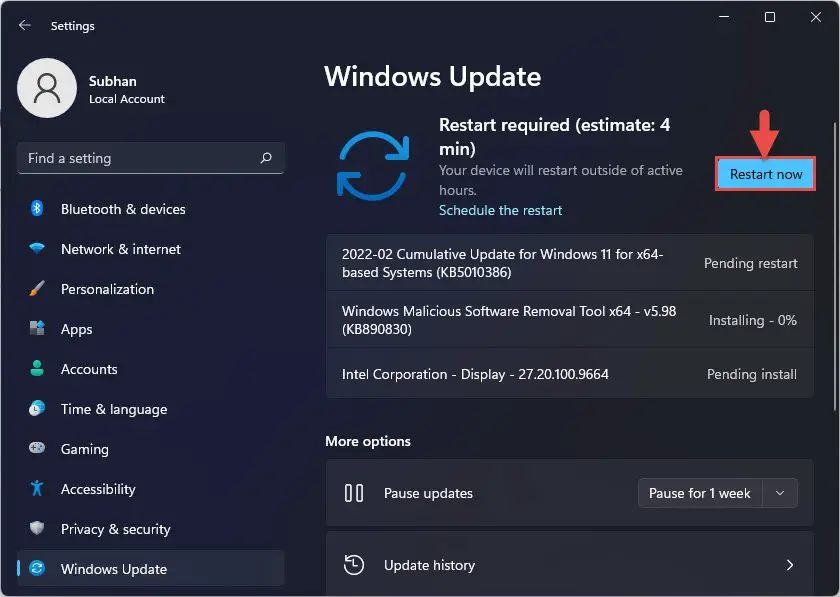Click the Pending restart status
Image resolution: width=840 pixels, height=597 pixels.
pos(751,263)
